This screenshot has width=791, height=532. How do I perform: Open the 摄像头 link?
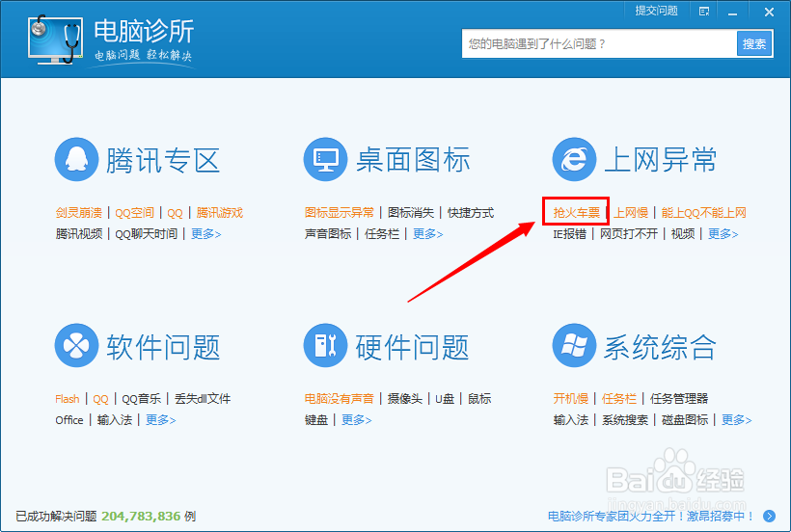click(405, 398)
